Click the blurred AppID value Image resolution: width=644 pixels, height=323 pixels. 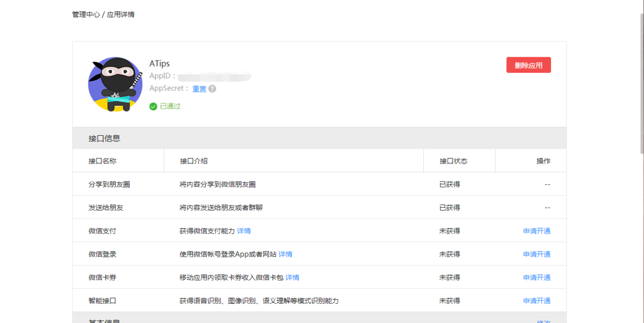click(214, 76)
